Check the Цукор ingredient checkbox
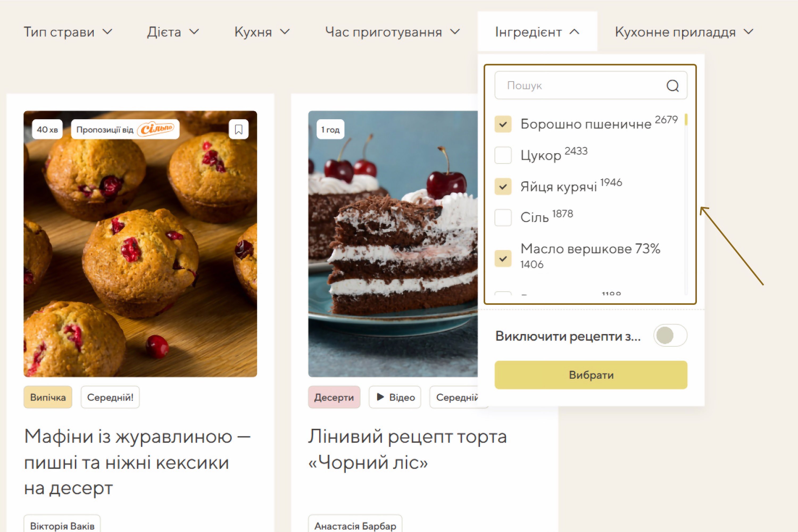798x532 pixels. pos(503,155)
